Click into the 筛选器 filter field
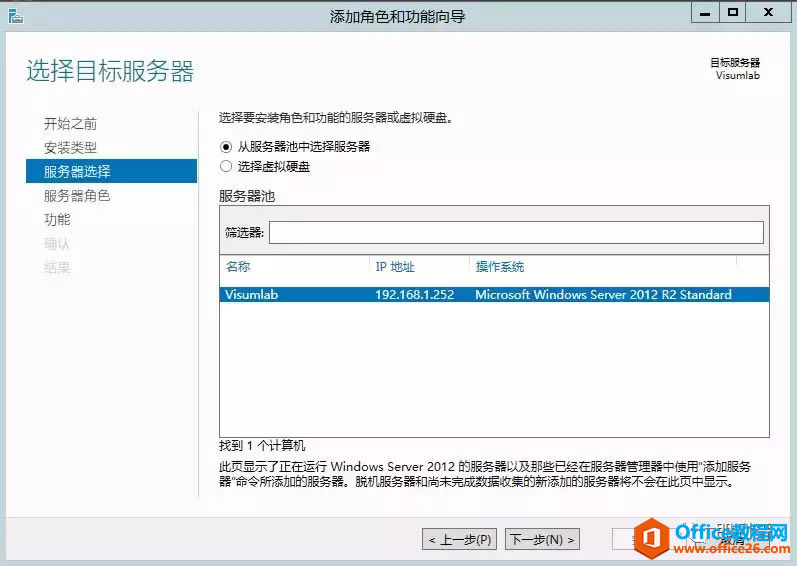Viewport: 797px width, 566px height. (x=516, y=233)
